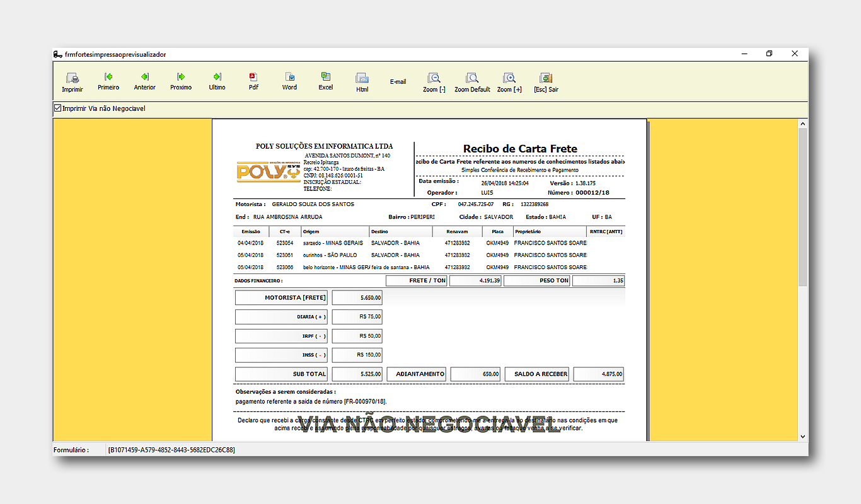
Task: Click the Placa column header
Action: coord(497,231)
